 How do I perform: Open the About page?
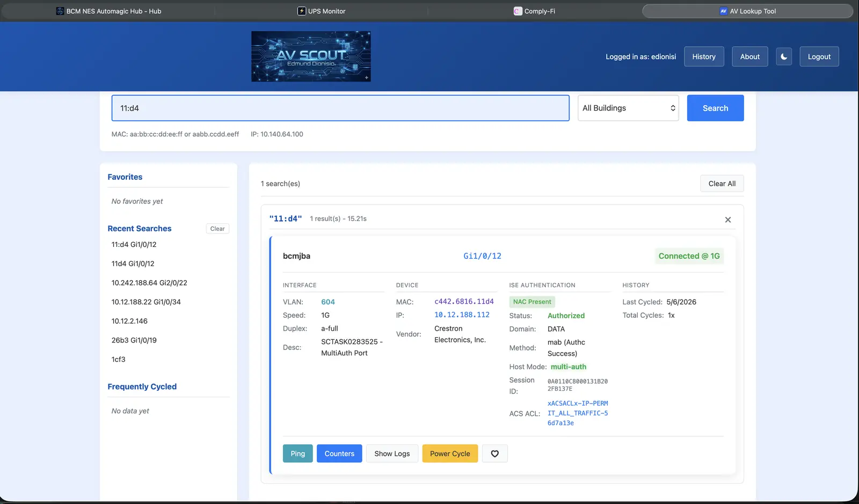(750, 56)
